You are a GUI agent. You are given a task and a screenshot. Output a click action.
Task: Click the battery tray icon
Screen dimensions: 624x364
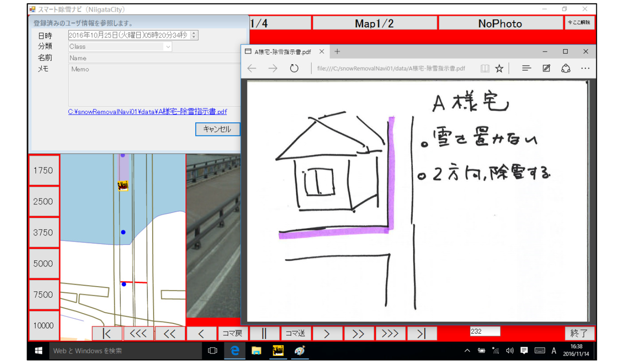click(x=481, y=351)
